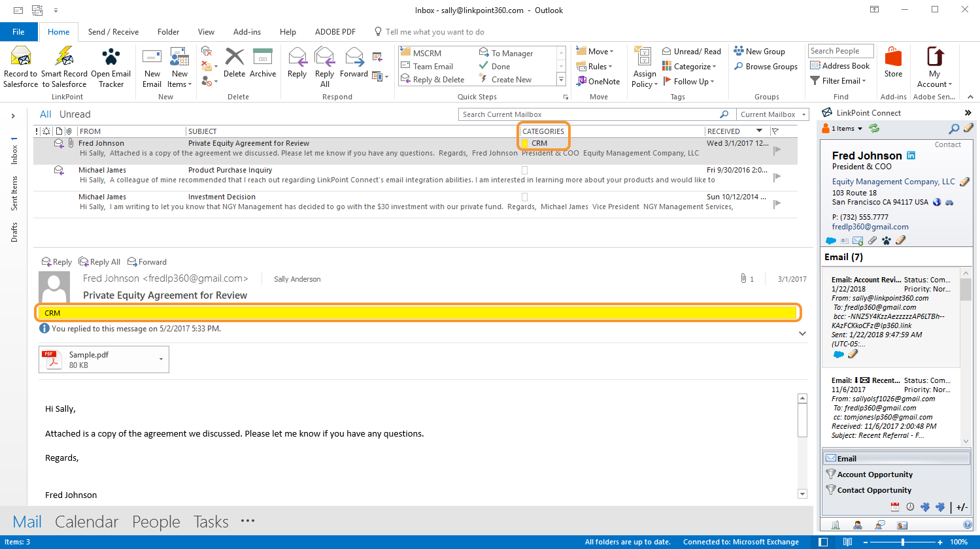Image resolution: width=980 pixels, height=549 pixels.
Task: Click Search People field
Action: click(x=841, y=51)
